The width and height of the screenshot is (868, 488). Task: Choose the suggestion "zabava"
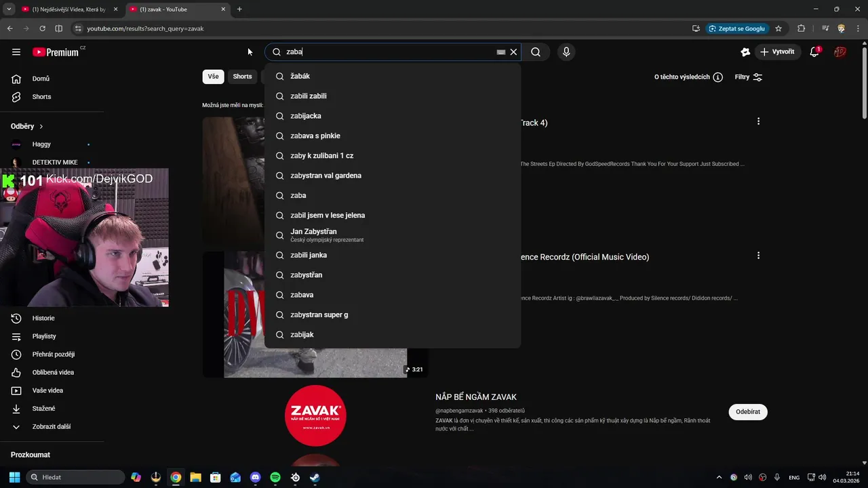tap(393, 295)
